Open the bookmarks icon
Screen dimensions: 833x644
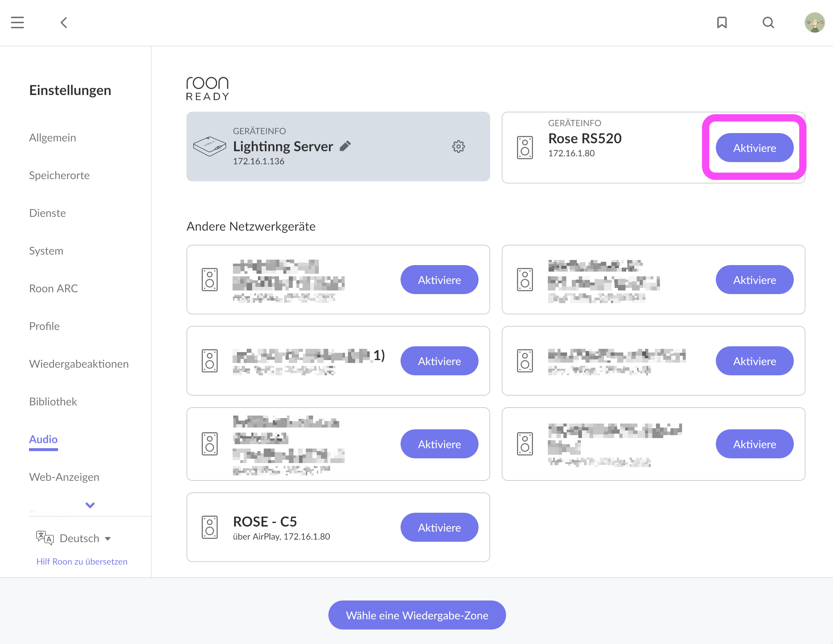722,22
